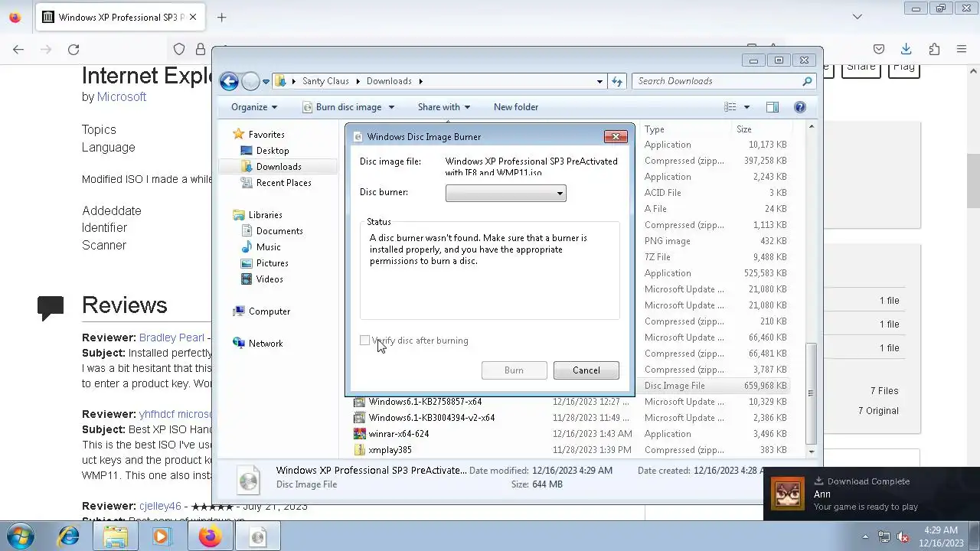This screenshot has width=980, height=551.
Task: Open Firefox hamburger menu
Action: point(962,49)
